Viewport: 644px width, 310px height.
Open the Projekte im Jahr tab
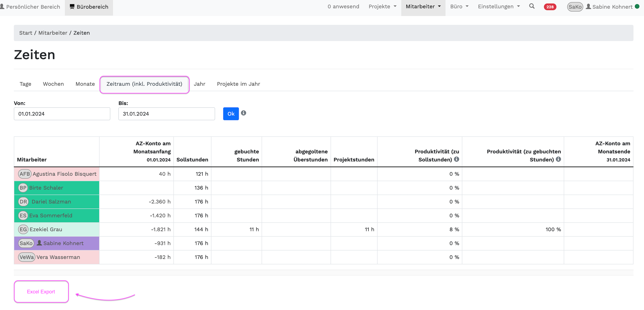238,84
